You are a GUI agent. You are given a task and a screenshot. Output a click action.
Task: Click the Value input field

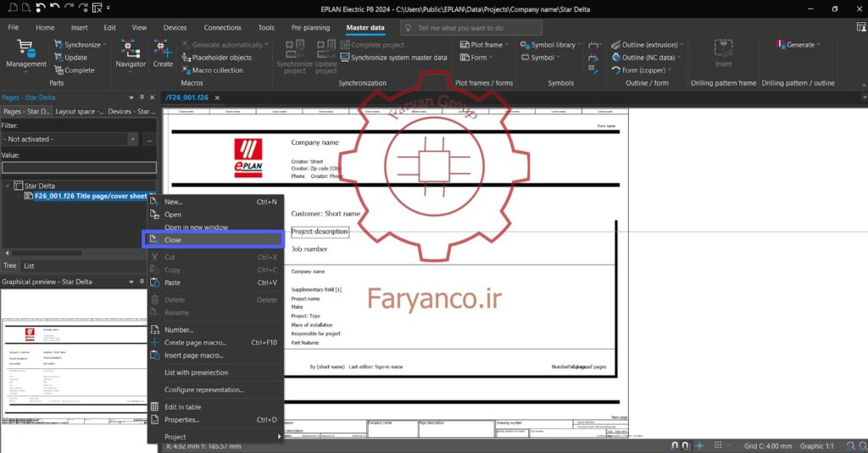[x=79, y=166]
